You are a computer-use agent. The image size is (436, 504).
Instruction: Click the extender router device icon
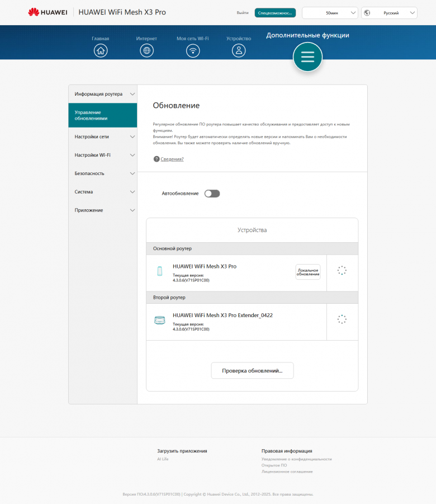pos(159,321)
